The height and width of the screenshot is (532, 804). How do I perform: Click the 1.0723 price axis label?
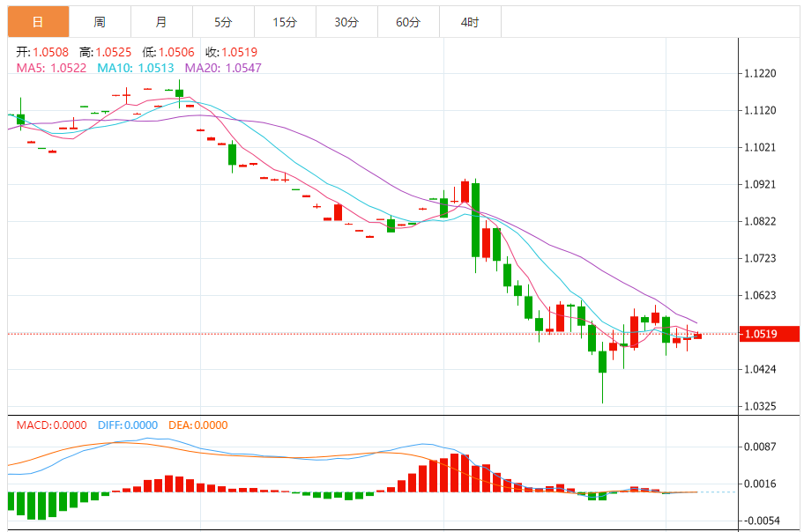(x=761, y=258)
